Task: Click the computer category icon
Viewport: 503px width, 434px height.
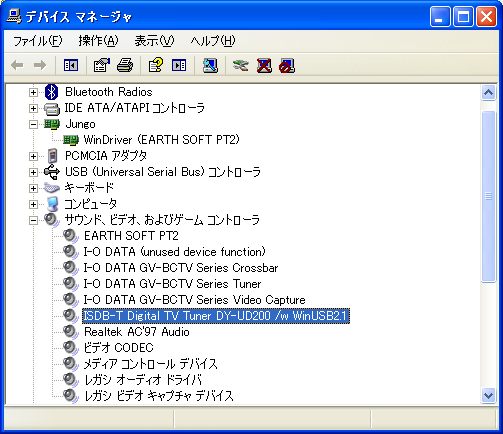Action: tap(52, 204)
